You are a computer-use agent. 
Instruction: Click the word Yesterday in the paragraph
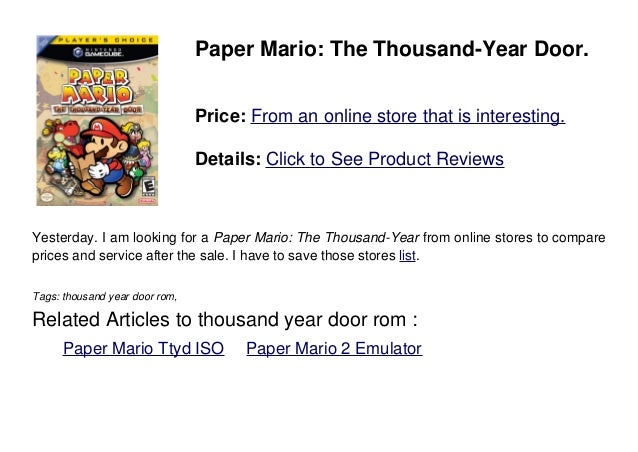coord(64,238)
